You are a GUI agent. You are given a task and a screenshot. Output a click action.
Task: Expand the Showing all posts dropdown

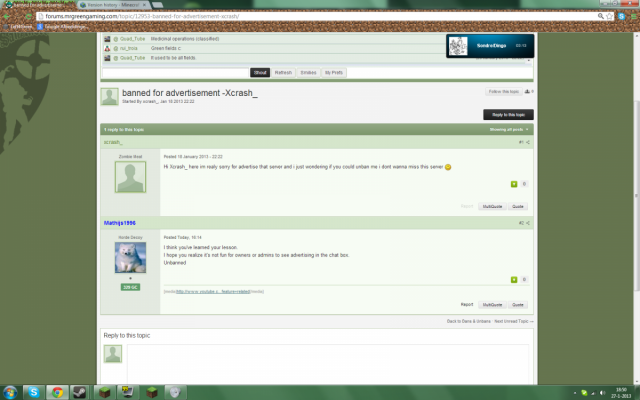pos(510,130)
